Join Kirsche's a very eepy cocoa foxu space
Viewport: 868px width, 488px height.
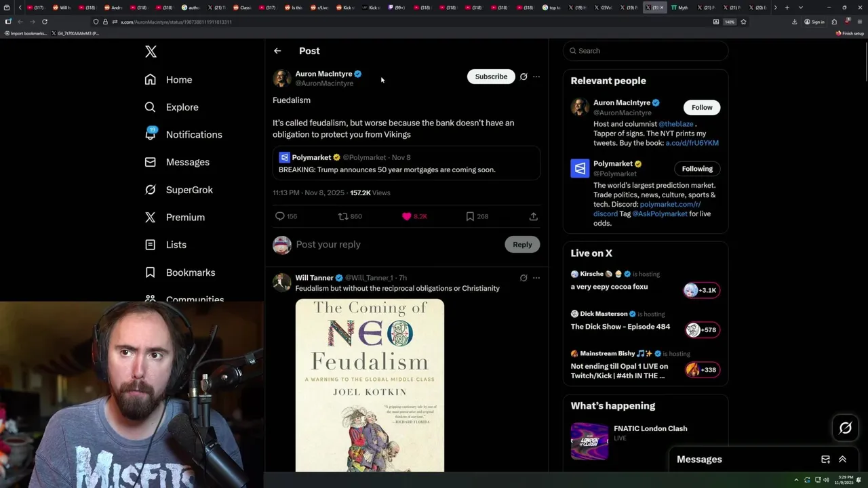point(609,287)
